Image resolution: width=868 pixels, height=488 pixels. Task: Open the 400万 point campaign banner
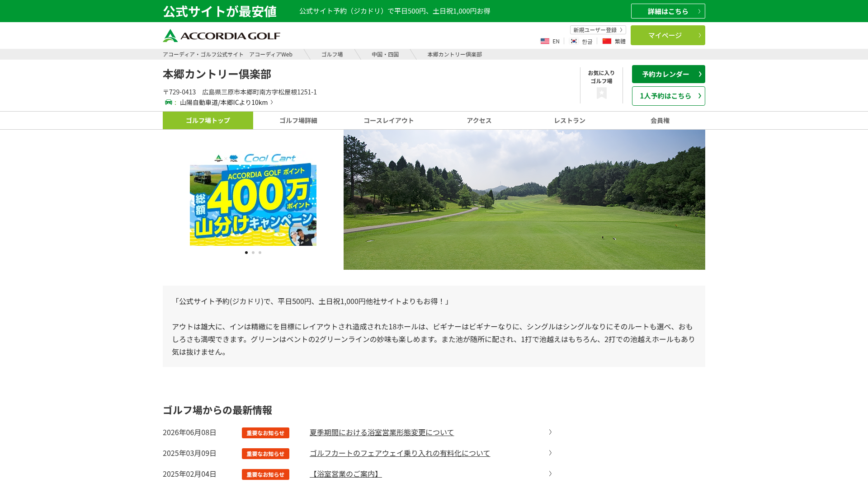coord(253,199)
